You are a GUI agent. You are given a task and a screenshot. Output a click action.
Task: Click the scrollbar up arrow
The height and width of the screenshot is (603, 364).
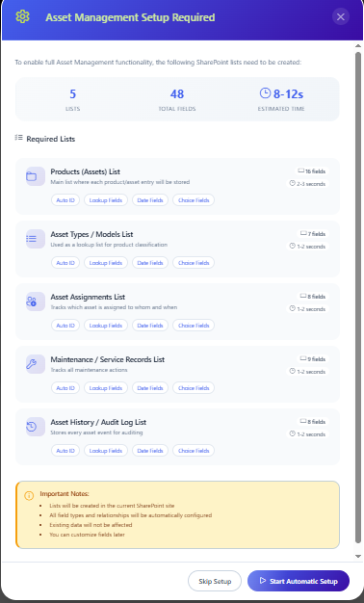point(358,46)
